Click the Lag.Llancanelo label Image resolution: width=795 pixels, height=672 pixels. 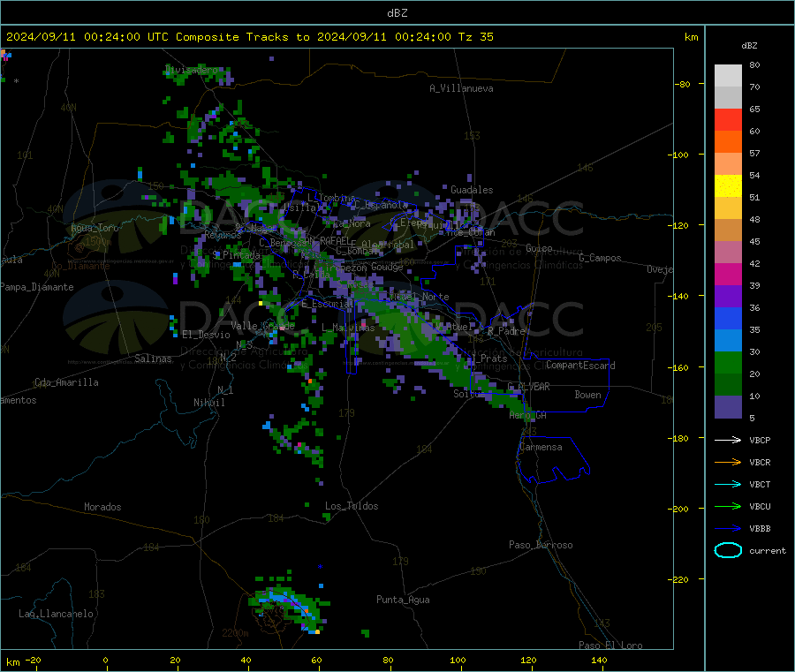(x=56, y=614)
